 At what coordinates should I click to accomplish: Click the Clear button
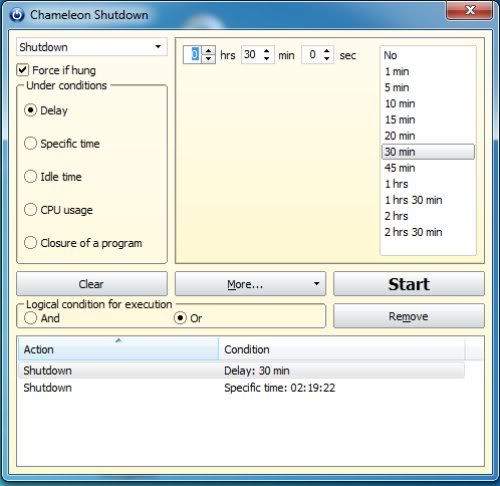point(92,284)
